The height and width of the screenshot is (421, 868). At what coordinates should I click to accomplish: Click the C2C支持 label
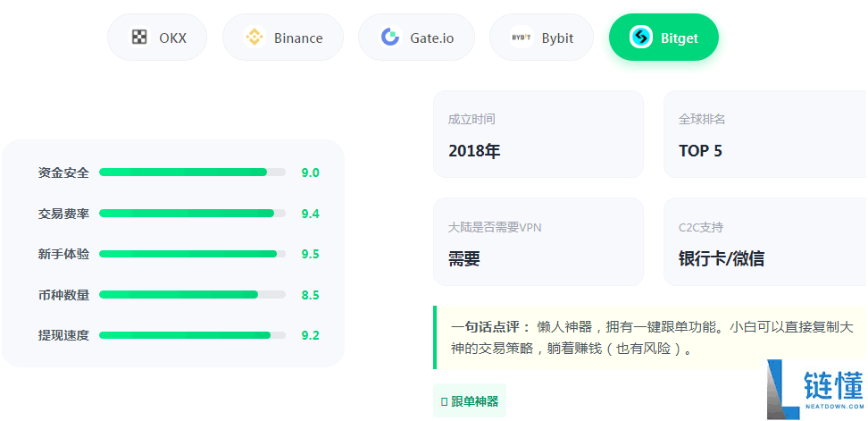pyautogui.click(x=701, y=227)
